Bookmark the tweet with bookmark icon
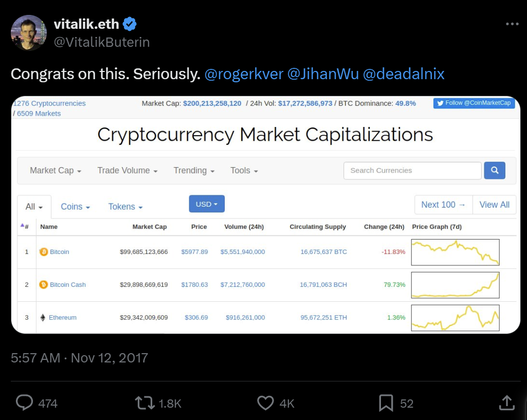This screenshot has width=527, height=420. tap(386, 403)
